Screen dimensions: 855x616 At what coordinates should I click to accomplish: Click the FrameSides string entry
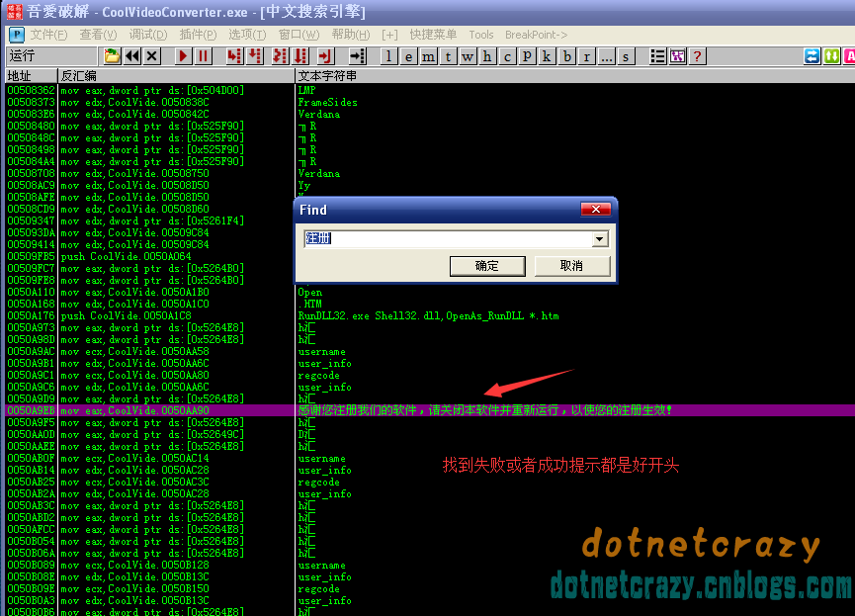point(328,103)
